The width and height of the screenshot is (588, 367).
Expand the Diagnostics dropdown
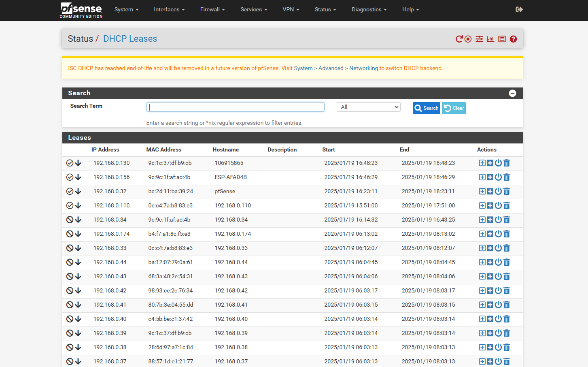point(369,9)
